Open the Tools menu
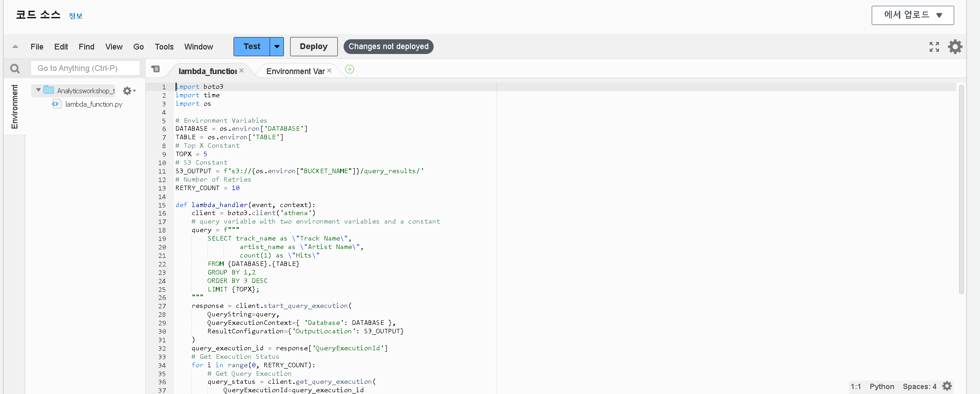980x394 pixels. (164, 47)
